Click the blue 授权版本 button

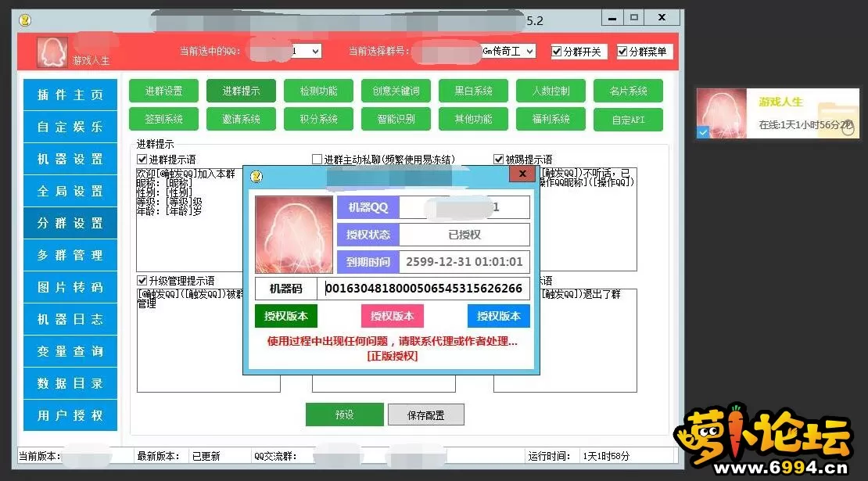(x=499, y=316)
